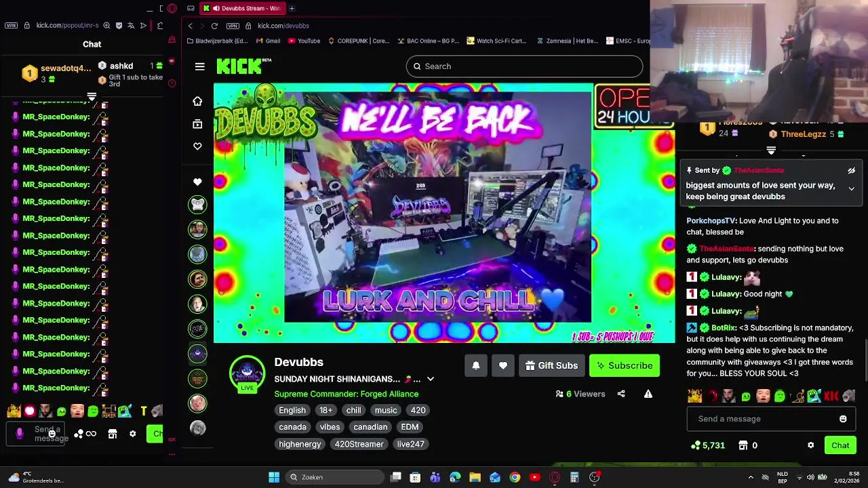Screen dimensions: 868x488
Task: Open emoji picker in main chat
Action: tap(843, 419)
